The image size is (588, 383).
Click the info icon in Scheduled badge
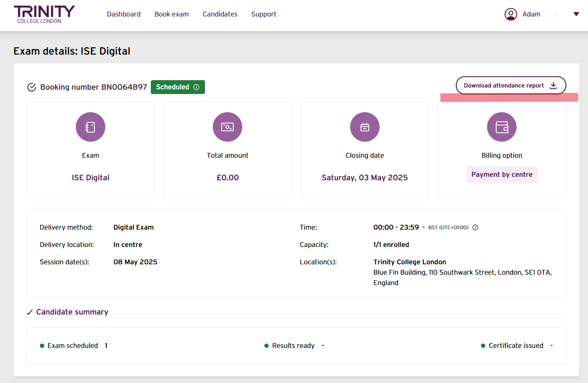pyautogui.click(x=196, y=87)
